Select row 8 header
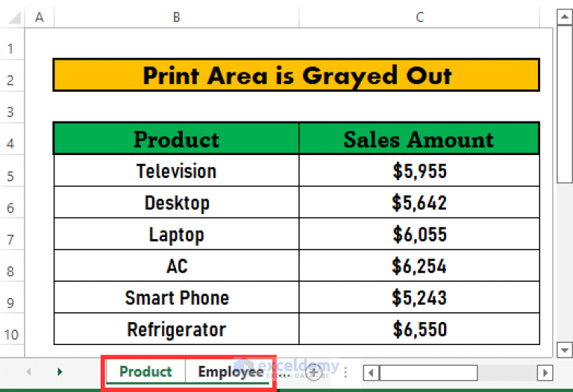This screenshot has width=573, height=392. [x=12, y=266]
